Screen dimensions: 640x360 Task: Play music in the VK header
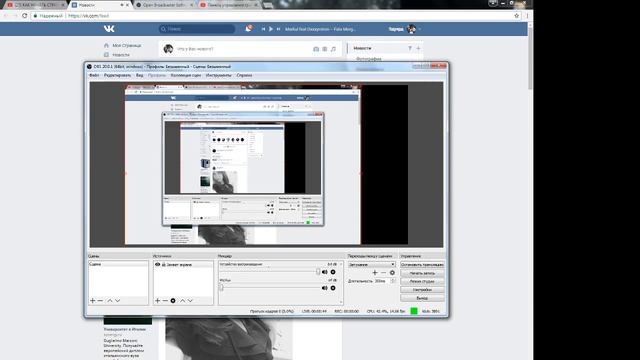click(271, 29)
